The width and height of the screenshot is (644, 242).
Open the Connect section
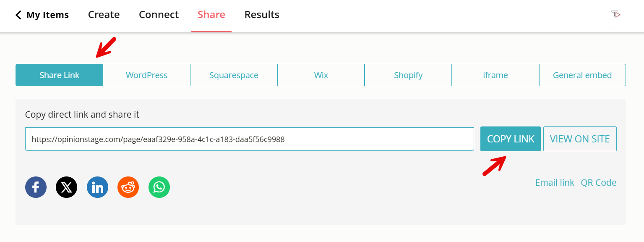(x=159, y=14)
